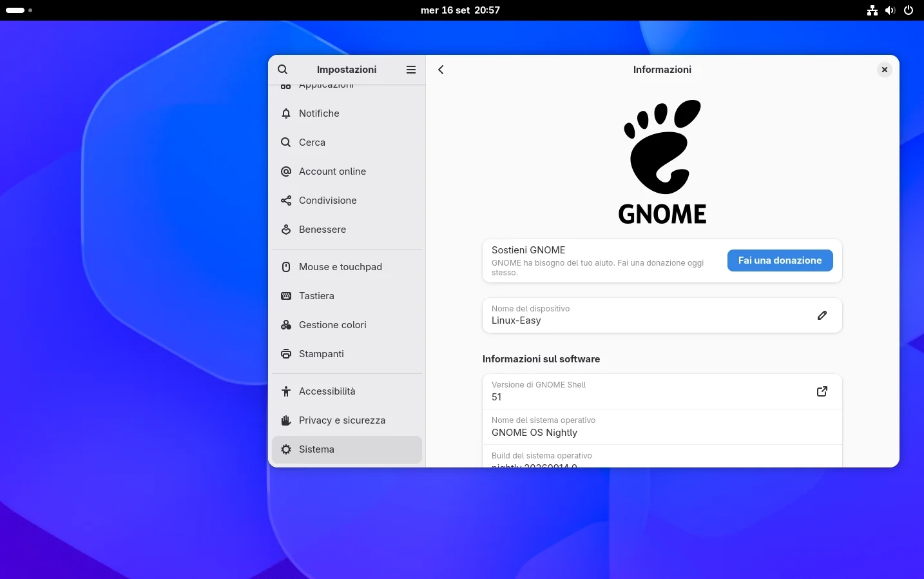Open network status icon in top bar
Image resolution: width=924 pixels, height=579 pixels.
click(x=872, y=10)
